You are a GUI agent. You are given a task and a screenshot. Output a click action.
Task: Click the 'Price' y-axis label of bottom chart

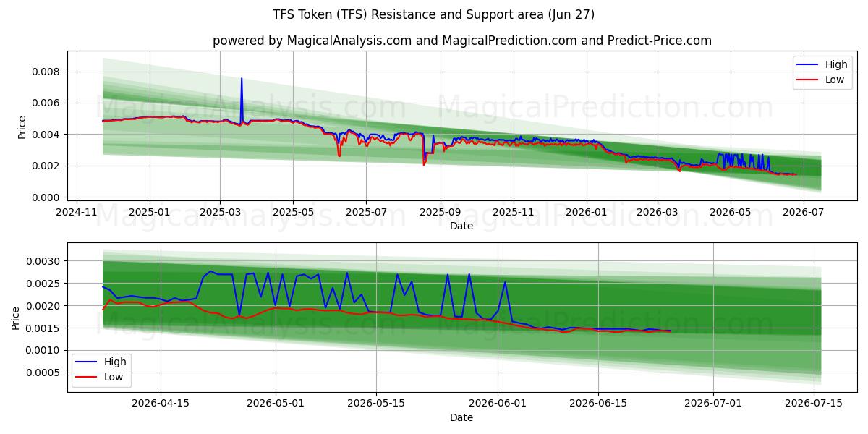[x=16, y=318]
